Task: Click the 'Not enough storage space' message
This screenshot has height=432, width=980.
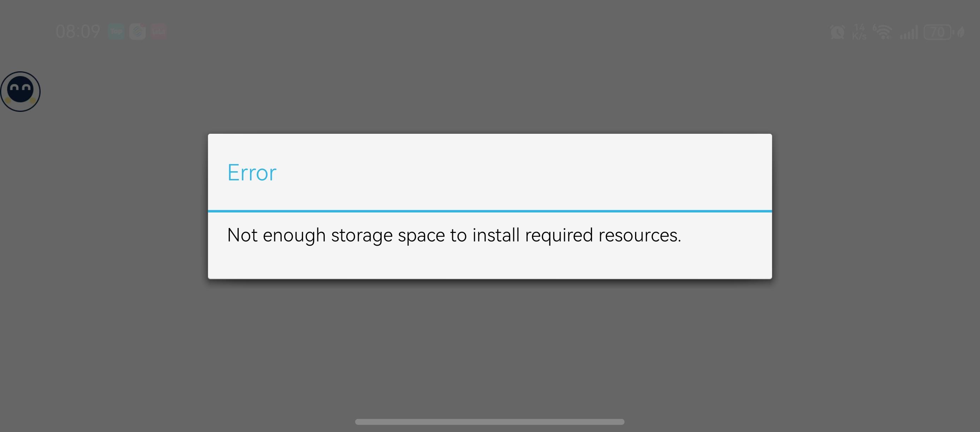Action: 454,235
